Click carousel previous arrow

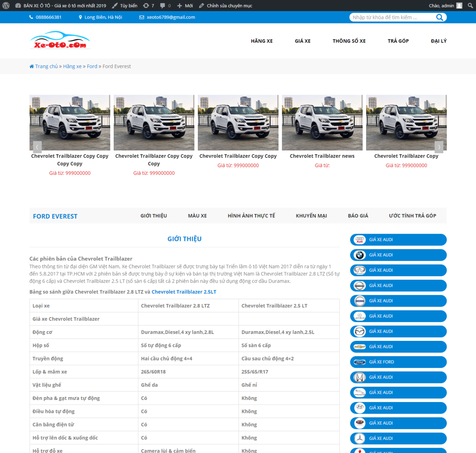click(x=37, y=147)
